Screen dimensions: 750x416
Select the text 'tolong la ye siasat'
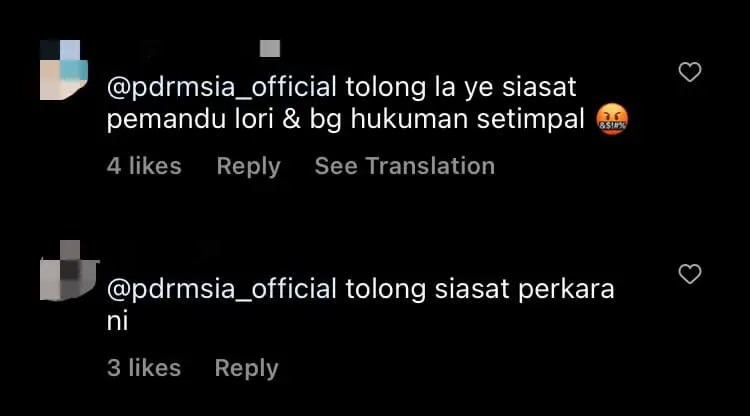click(x=461, y=88)
